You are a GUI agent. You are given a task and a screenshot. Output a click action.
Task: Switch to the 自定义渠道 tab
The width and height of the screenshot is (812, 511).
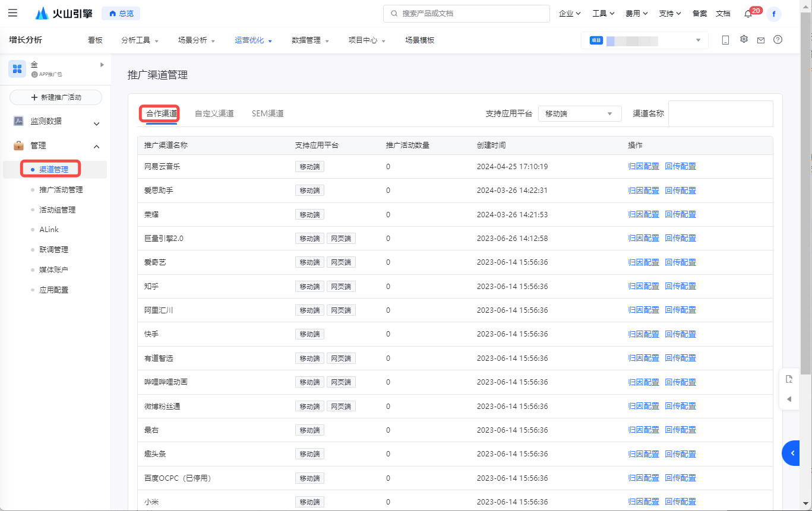[x=214, y=113]
